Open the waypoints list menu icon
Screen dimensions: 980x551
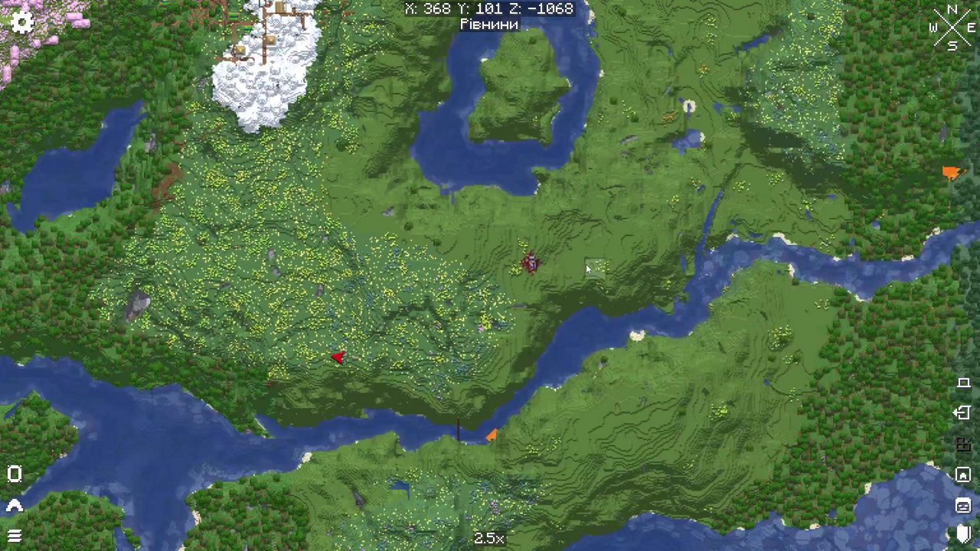[14, 536]
